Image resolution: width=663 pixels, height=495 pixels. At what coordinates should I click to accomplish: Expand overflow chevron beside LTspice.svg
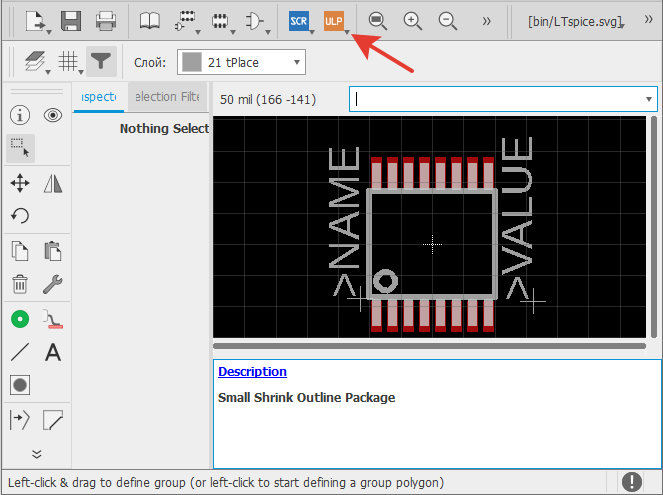[648, 19]
